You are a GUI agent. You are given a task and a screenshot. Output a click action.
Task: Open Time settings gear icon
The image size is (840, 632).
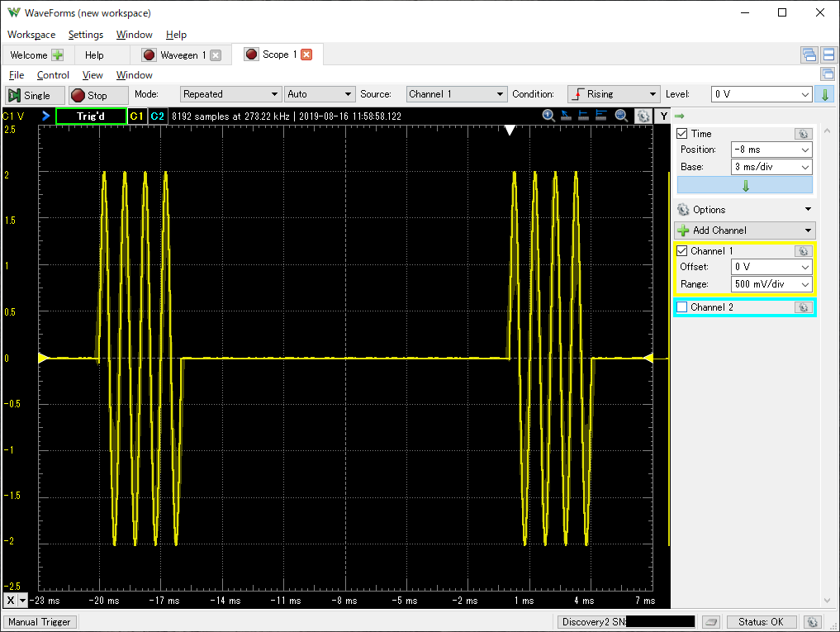click(x=803, y=134)
